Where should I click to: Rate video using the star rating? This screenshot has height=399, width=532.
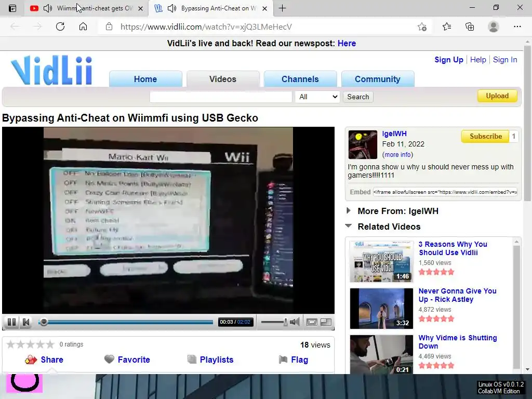tap(31, 344)
